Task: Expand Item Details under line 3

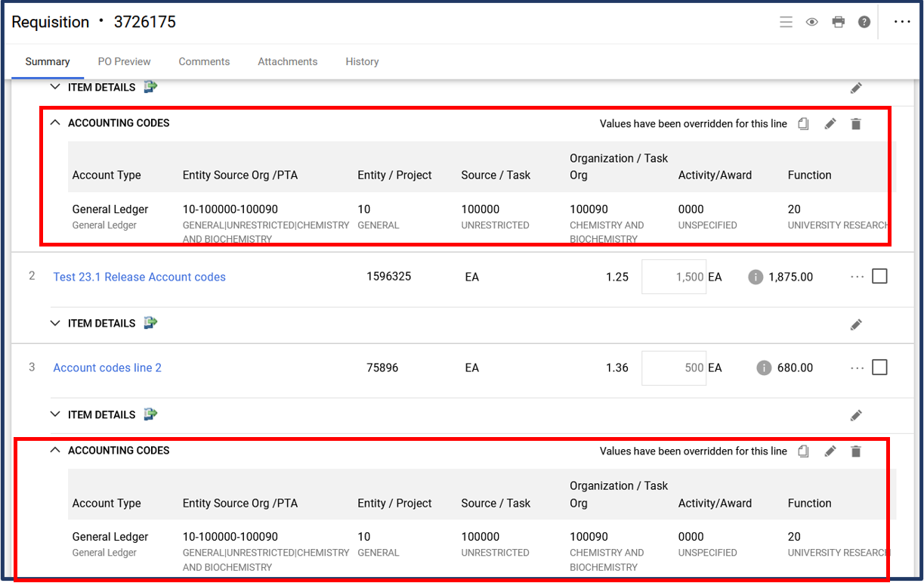Action: point(54,414)
